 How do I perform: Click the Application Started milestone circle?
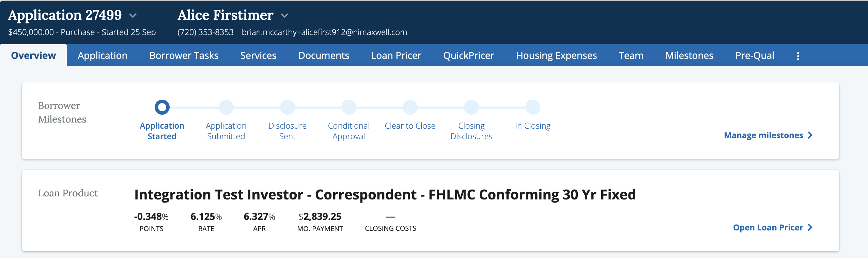pos(162,107)
